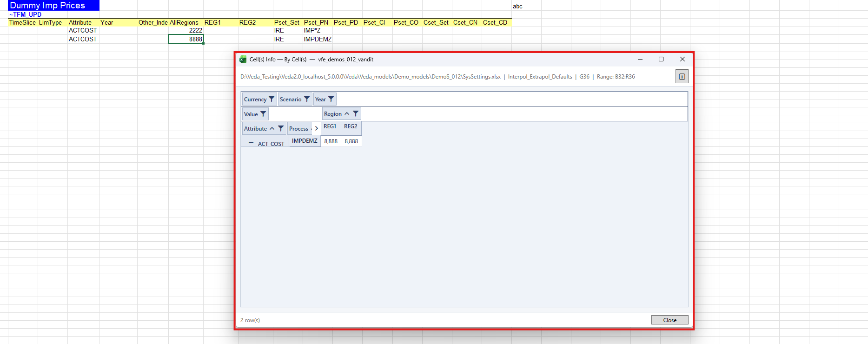Select the Currency field header

tap(259, 99)
